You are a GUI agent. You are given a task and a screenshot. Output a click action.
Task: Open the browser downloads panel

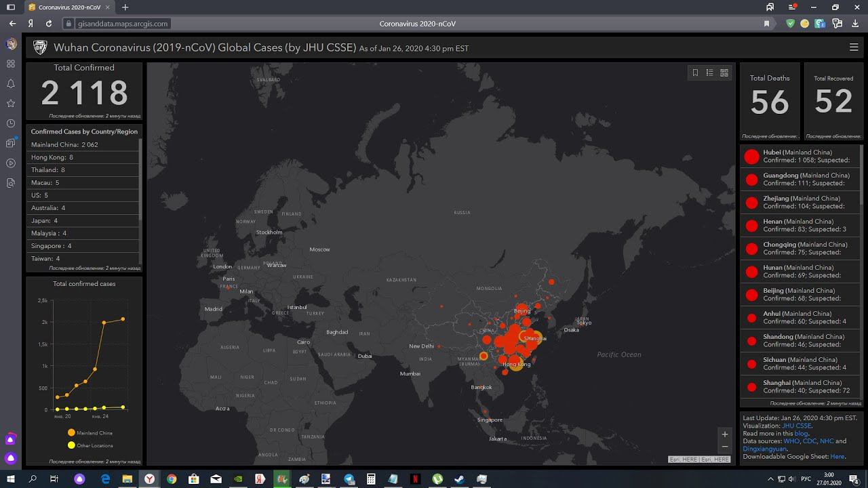click(x=855, y=24)
